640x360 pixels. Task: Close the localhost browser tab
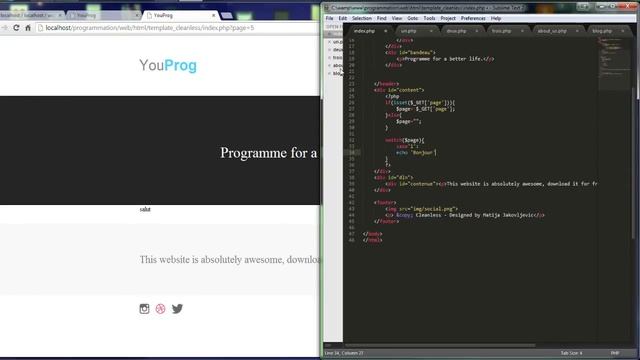(x=60, y=16)
